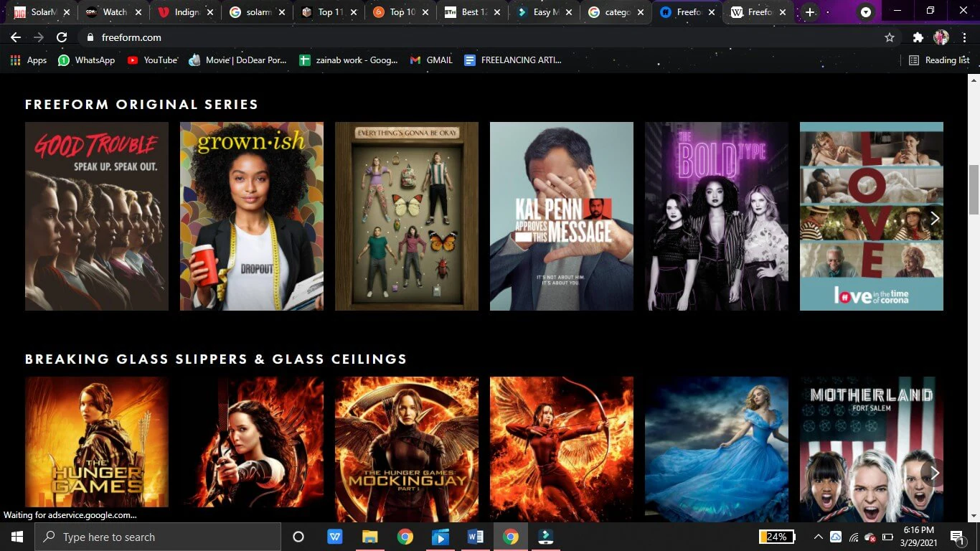The image size is (980, 551).
Task: Open The Hunger Games Mockingjay Part 1 poster
Action: point(407,449)
